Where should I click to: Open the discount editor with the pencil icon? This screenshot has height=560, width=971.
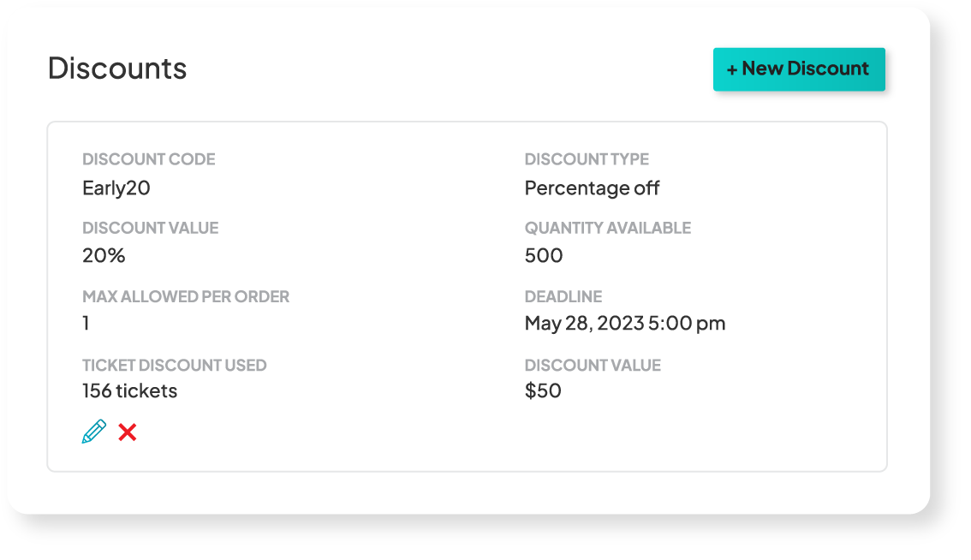click(x=92, y=432)
